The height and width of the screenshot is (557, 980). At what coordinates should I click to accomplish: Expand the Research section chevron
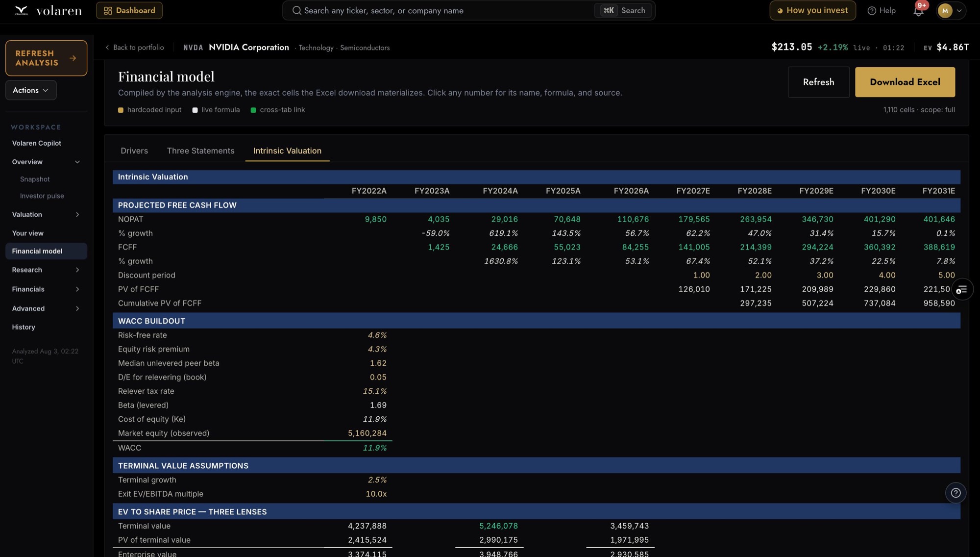coord(77,270)
